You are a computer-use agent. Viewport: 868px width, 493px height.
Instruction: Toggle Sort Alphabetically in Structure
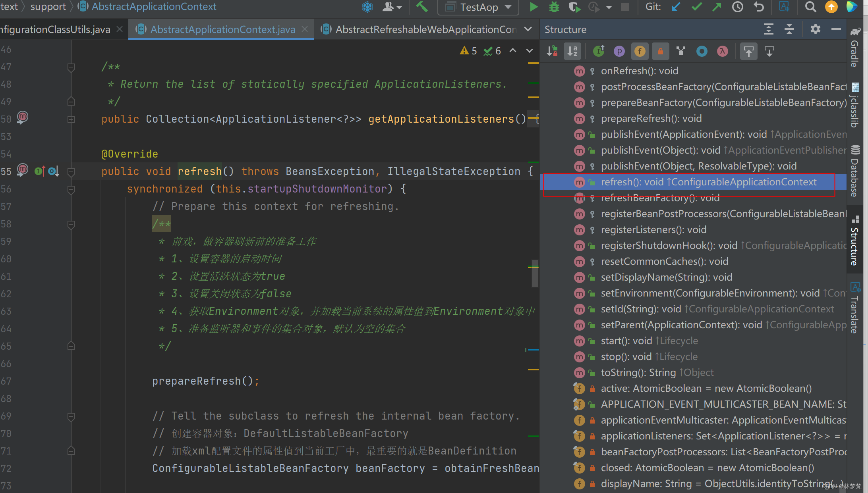572,51
